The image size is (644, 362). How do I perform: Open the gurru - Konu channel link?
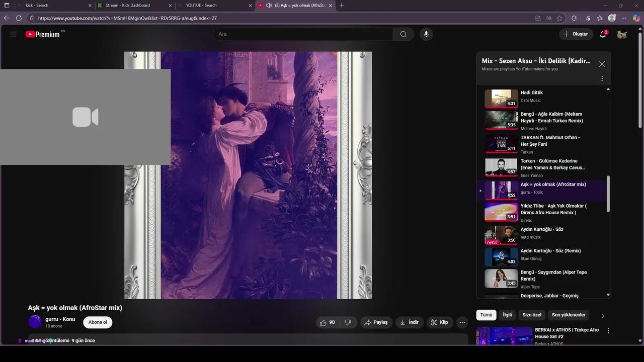pos(60,319)
